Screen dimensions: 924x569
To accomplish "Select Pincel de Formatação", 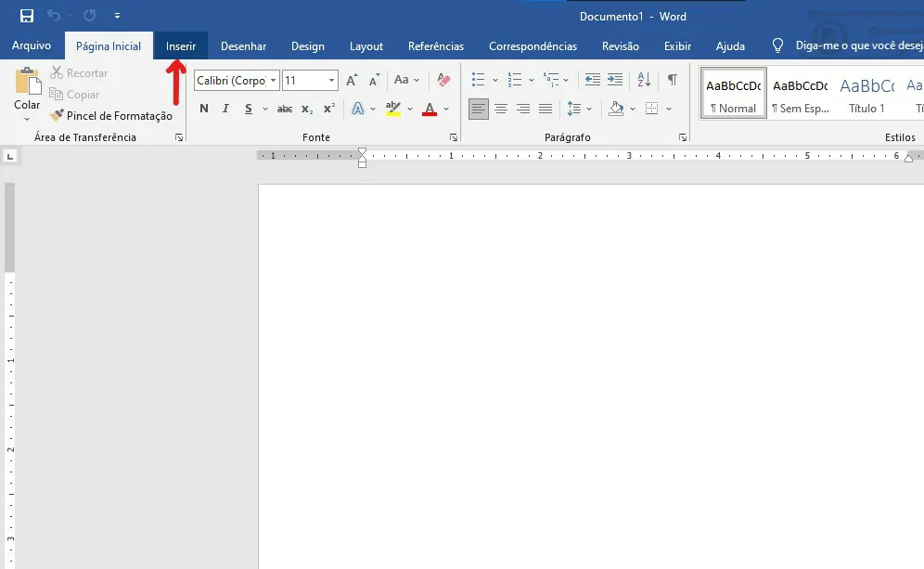I will [x=111, y=116].
